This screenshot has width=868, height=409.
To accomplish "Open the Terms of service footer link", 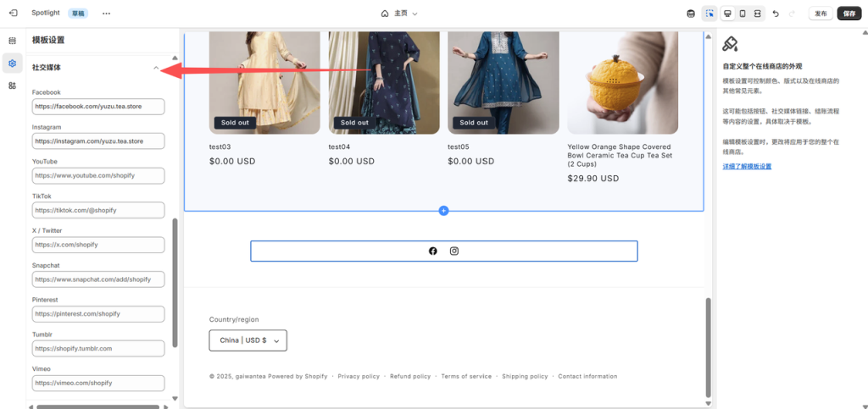I will (x=466, y=376).
